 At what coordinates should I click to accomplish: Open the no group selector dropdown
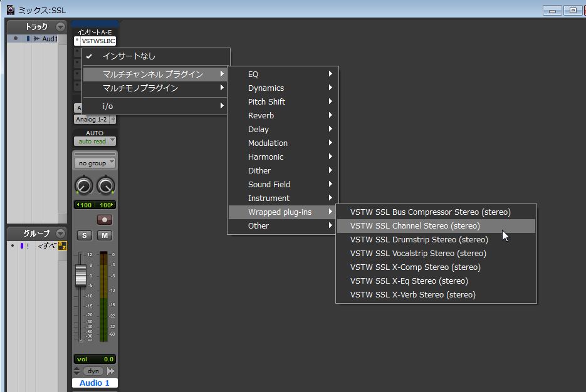(x=95, y=163)
